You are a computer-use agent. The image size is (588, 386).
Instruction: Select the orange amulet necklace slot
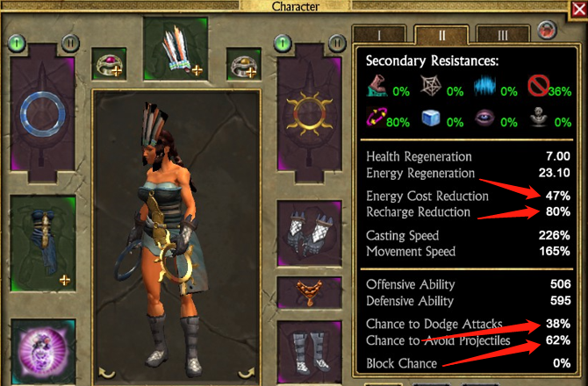point(310,293)
